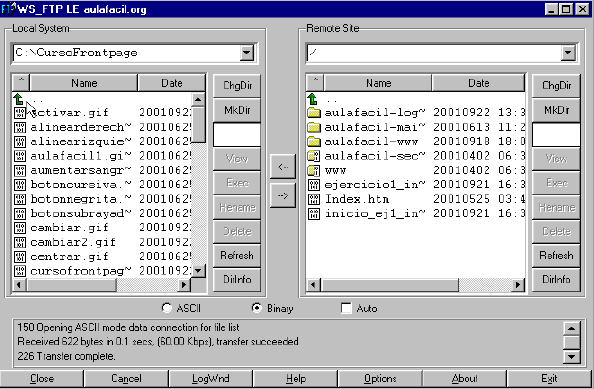Sort local list by Date column header
Viewport: 594px width, 389px height.
(172, 83)
